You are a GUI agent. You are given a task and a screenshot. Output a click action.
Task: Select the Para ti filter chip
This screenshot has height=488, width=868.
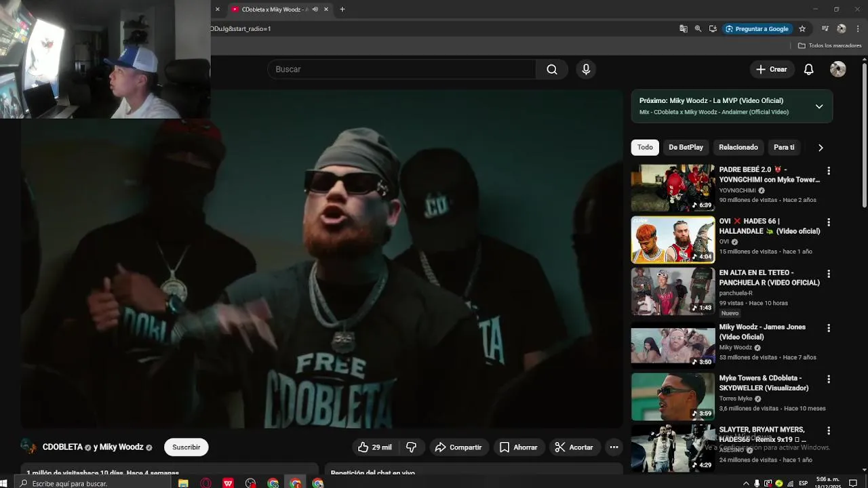[784, 147]
